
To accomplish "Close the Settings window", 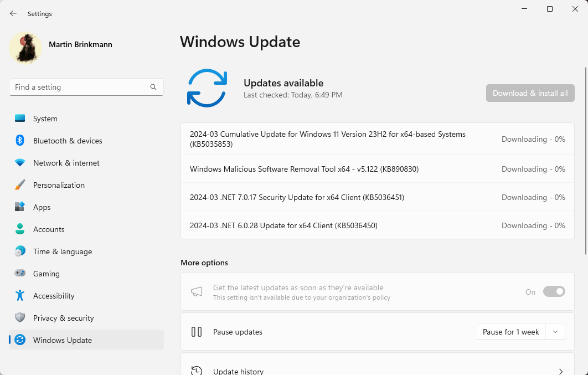I will click(575, 9).
